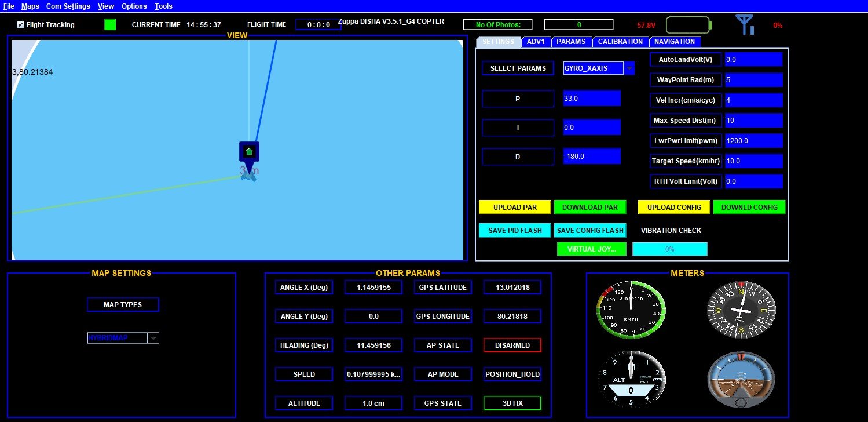Expand the HYBRIDMAP map type dropdown
Viewport: 868px width, 422px height.
point(153,338)
